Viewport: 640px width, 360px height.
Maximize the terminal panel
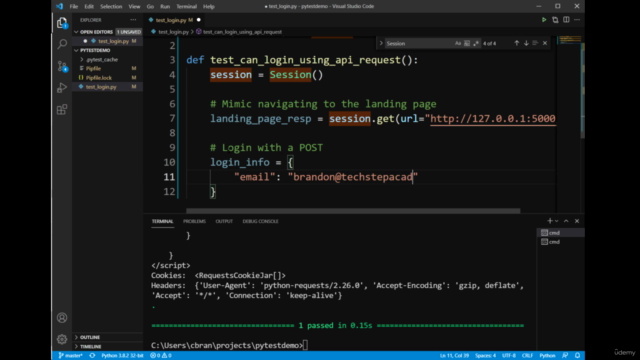566,221
